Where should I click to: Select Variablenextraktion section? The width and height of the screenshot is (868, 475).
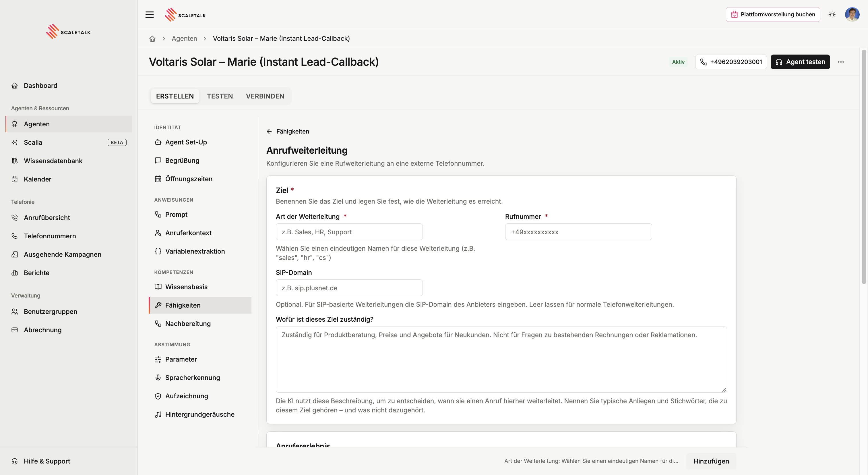(x=200, y=251)
